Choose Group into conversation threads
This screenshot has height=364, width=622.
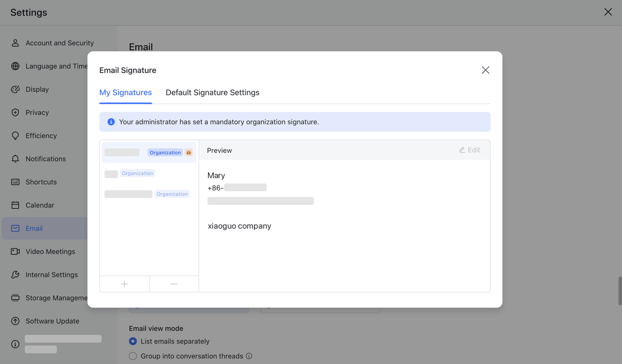coord(133,356)
